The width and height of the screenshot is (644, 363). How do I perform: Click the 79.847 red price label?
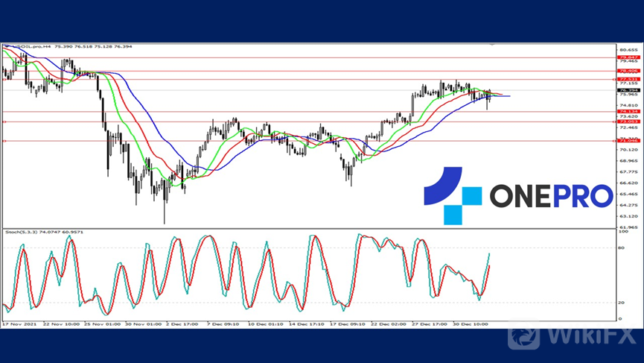(628, 57)
